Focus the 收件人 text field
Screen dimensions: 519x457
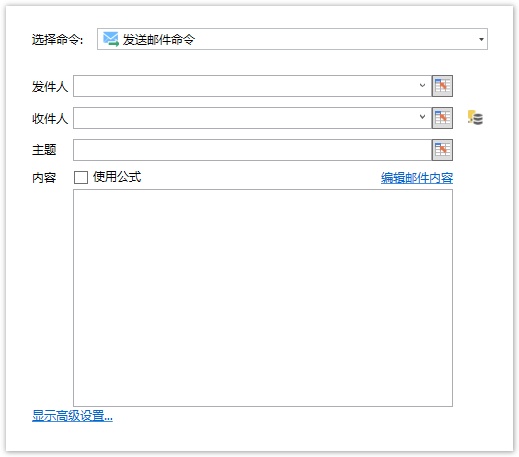click(x=245, y=118)
